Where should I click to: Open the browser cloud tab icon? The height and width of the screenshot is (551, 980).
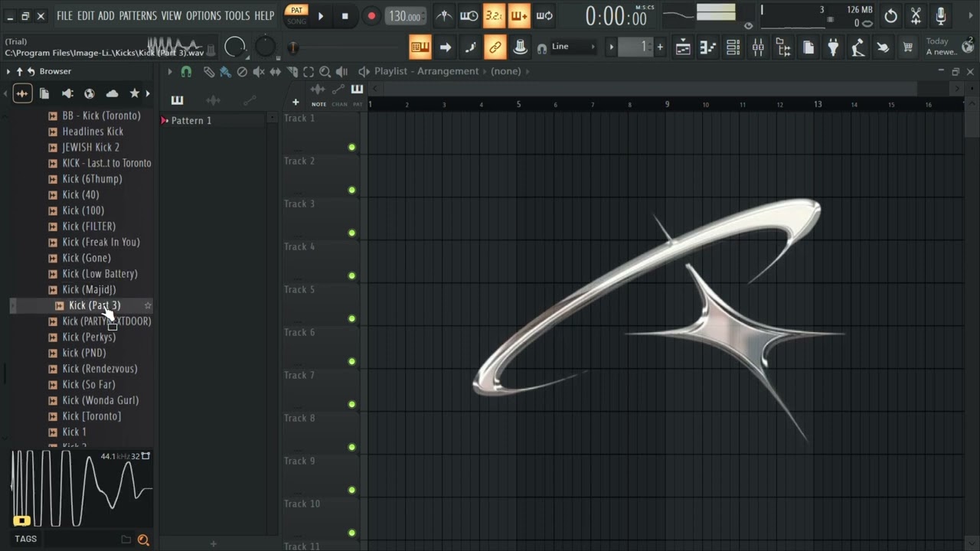(113, 93)
